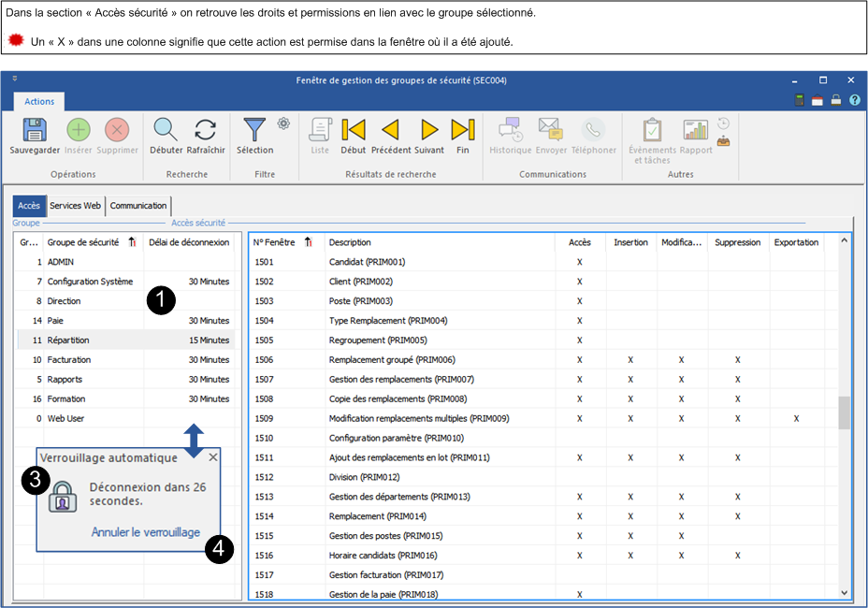Open filter settings gear beside Sélection
The width and height of the screenshot is (868, 608).
pyautogui.click(x=283, y=123)
